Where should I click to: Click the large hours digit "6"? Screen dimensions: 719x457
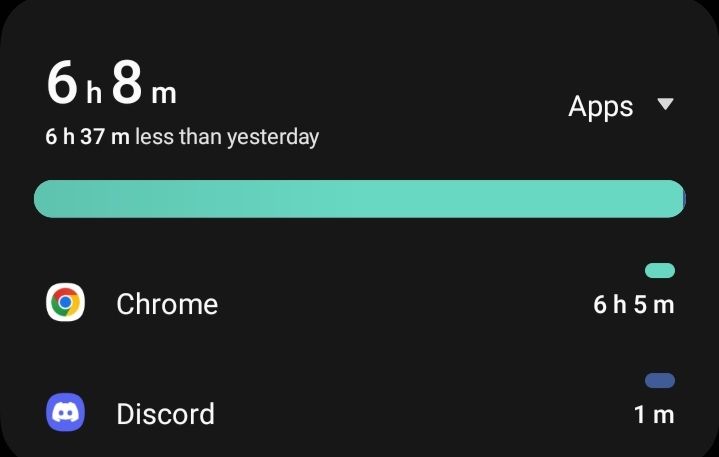pos(62,84)
